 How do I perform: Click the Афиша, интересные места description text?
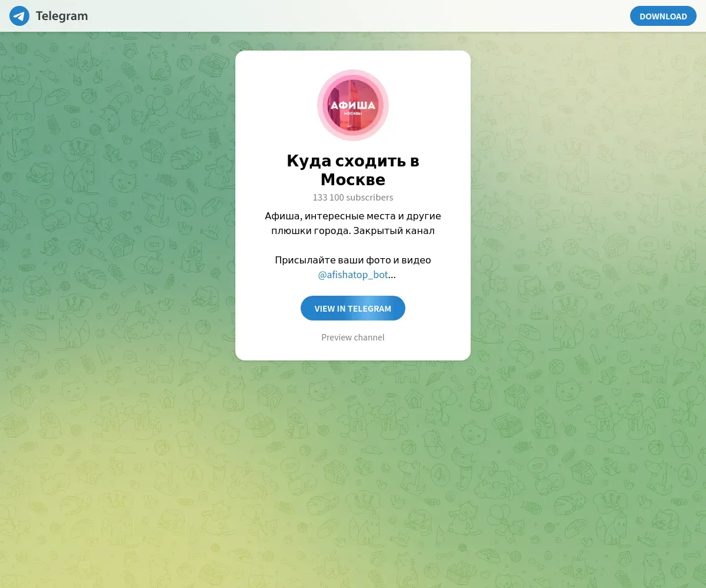click(353, 223)
